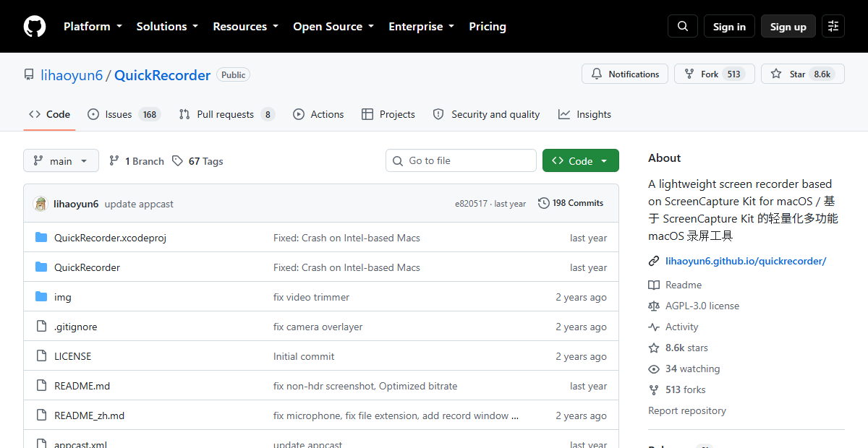Click folder icon for img row

41,297
